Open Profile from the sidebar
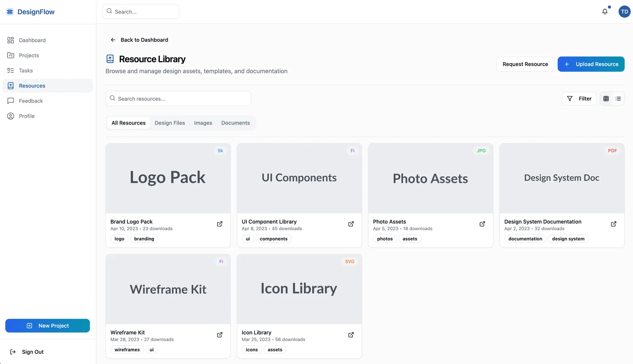 coord(48,116)
